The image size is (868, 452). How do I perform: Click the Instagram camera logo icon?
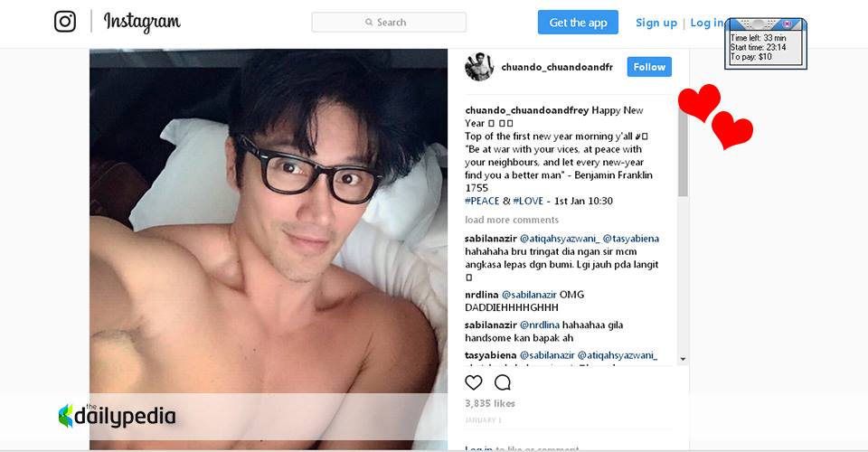click(65, 22)
